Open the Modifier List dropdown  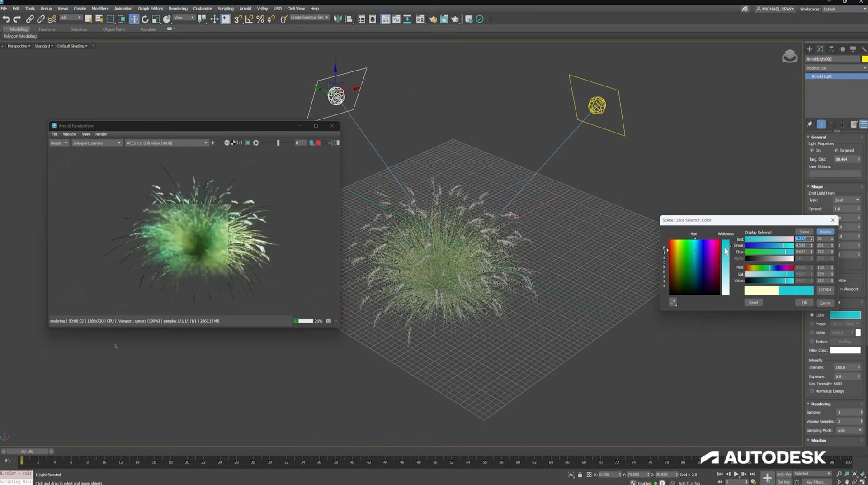pos(836,68)
